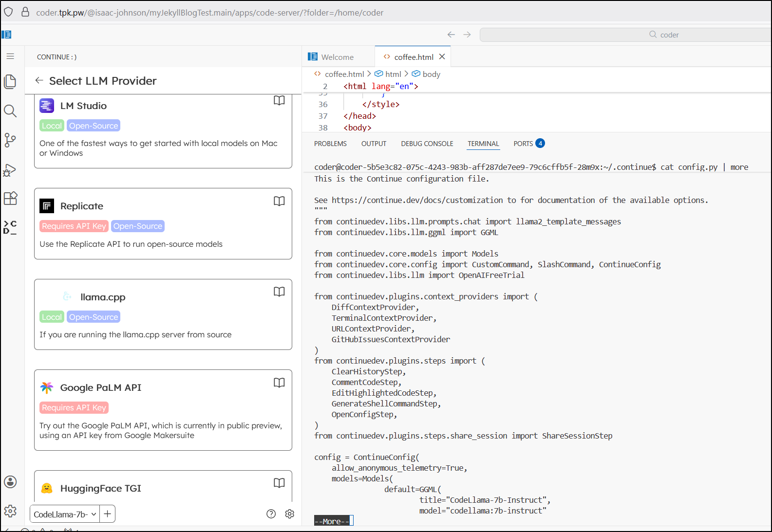Open the Run and Debug view
772x532 pixels.
pos(10,170)
